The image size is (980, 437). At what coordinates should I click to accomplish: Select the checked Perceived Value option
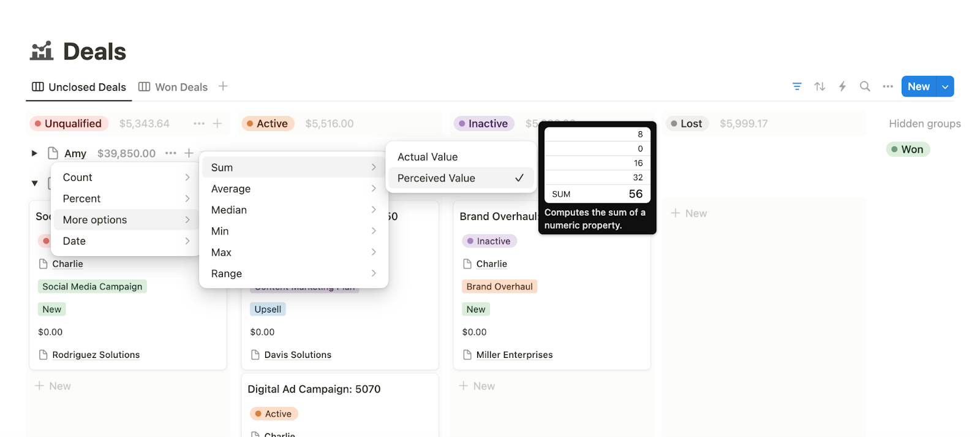click(461, 178)
